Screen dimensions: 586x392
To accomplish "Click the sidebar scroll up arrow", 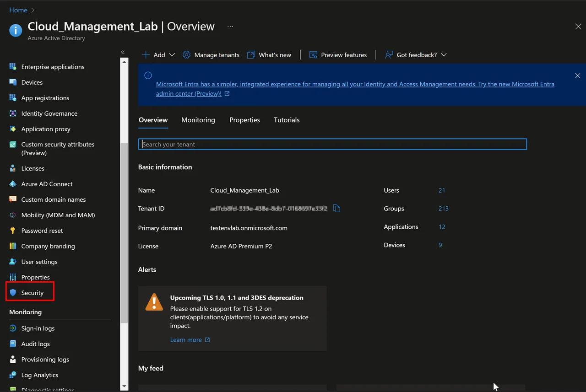I will click(x=124, y=62).
